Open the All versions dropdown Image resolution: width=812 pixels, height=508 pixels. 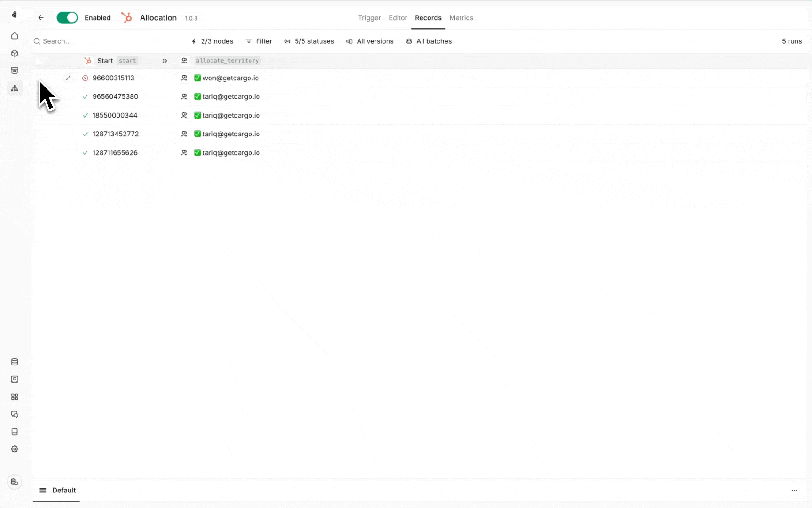pos(370,41)
